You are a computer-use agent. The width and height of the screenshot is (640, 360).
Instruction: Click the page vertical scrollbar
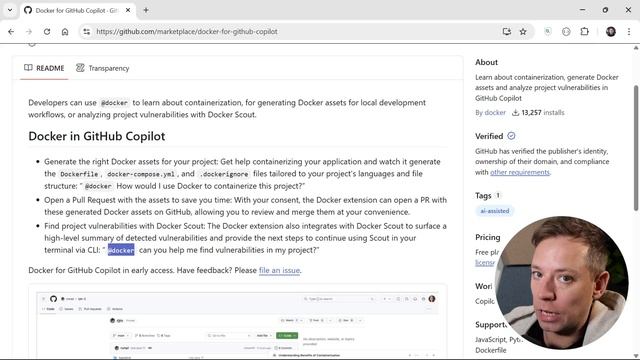click(x=636, y=147)
